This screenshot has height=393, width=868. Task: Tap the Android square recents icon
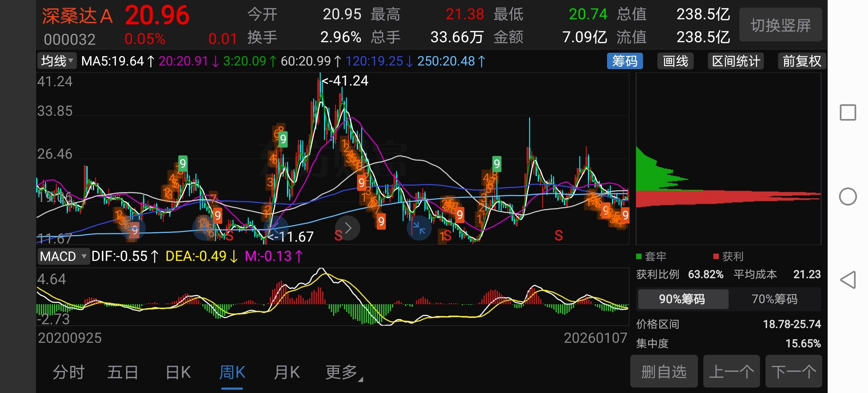[848, 112]
